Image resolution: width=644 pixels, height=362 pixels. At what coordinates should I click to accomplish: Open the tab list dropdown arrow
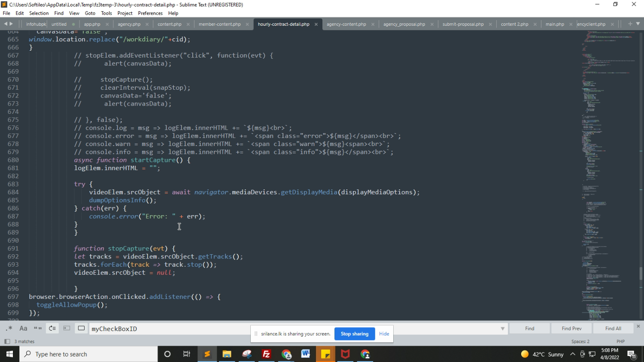pos(638,24)
